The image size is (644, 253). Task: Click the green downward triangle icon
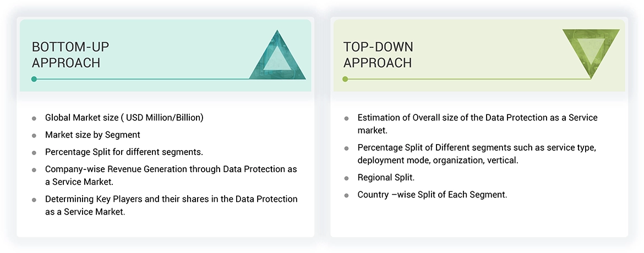pos(591,51)
